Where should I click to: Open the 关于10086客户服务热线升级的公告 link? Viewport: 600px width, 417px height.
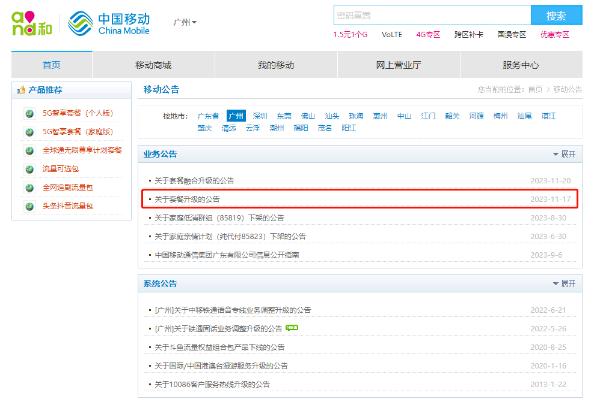pos(212,383)
